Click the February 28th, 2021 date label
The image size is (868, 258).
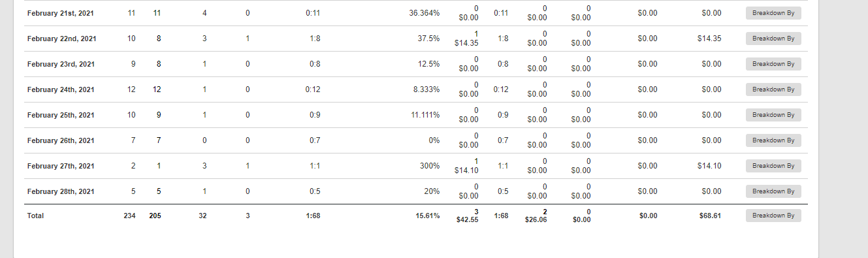(61, 191)
